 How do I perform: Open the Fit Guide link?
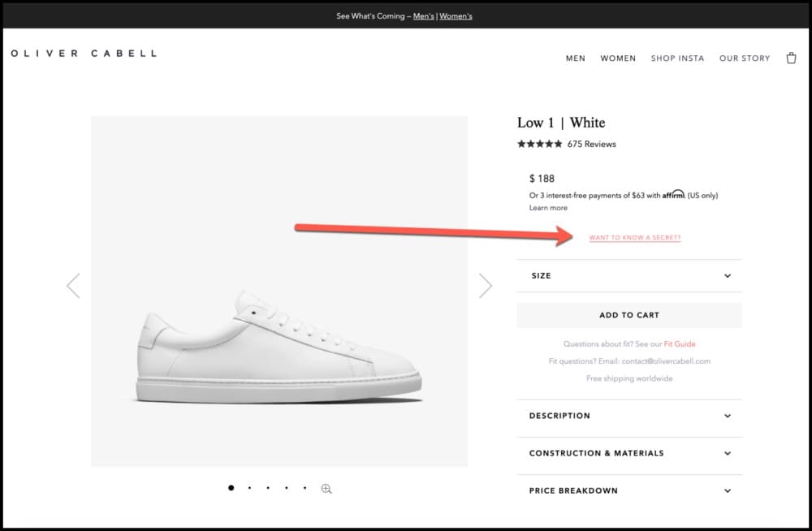pos(680,344)
